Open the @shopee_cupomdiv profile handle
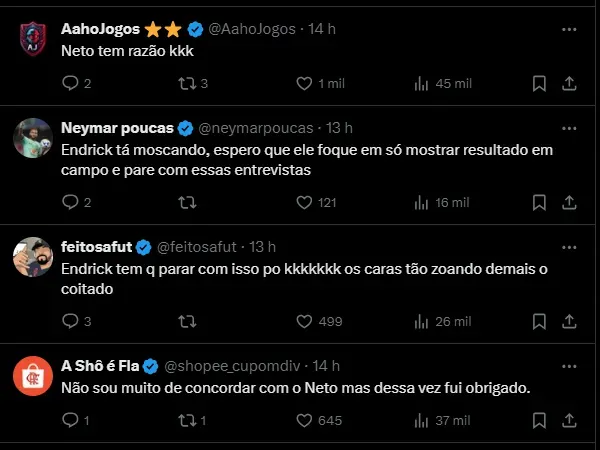 pos(232,366)
